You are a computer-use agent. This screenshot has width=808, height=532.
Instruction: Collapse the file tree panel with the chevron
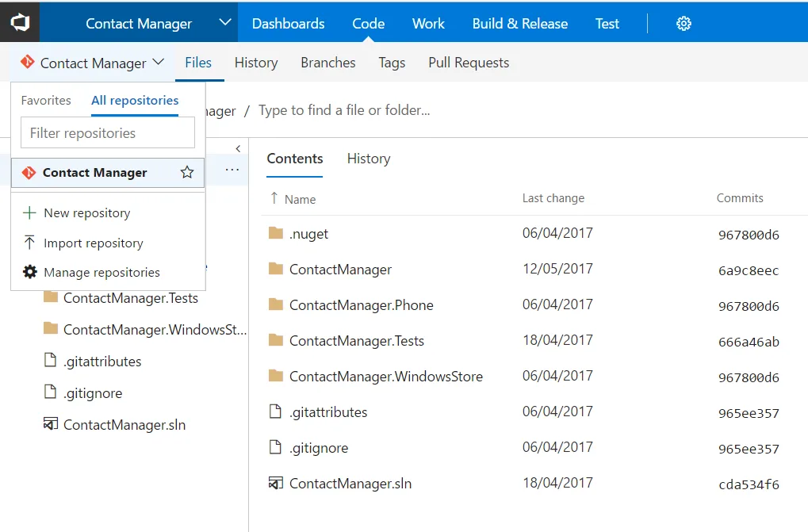(x=238, y=148)
